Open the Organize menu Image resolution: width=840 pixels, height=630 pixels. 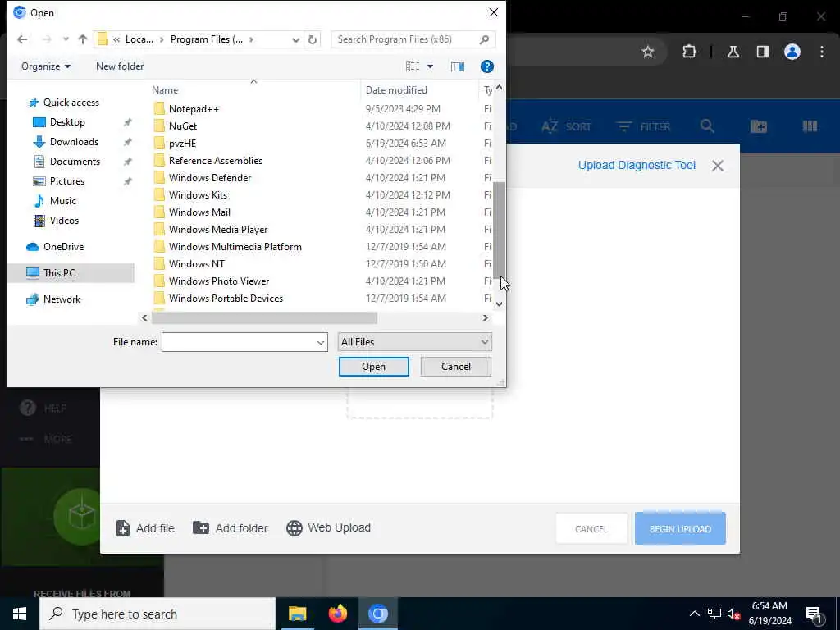46,66
